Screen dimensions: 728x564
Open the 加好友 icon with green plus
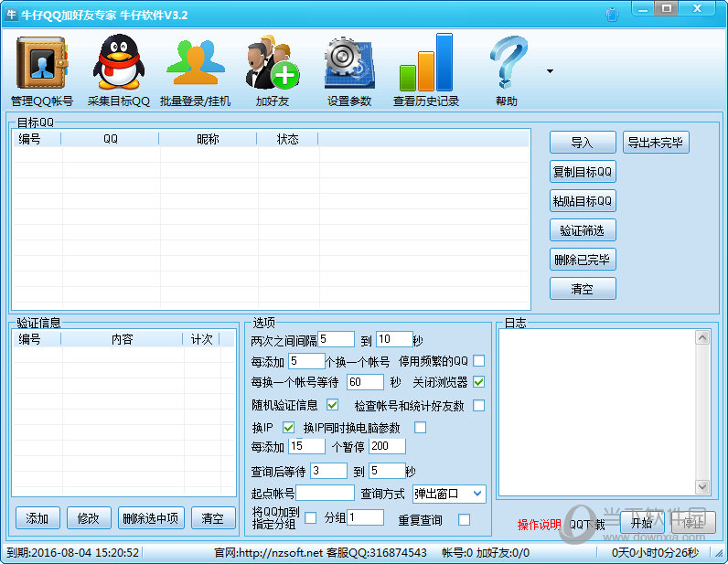click(x=273, y=69)
